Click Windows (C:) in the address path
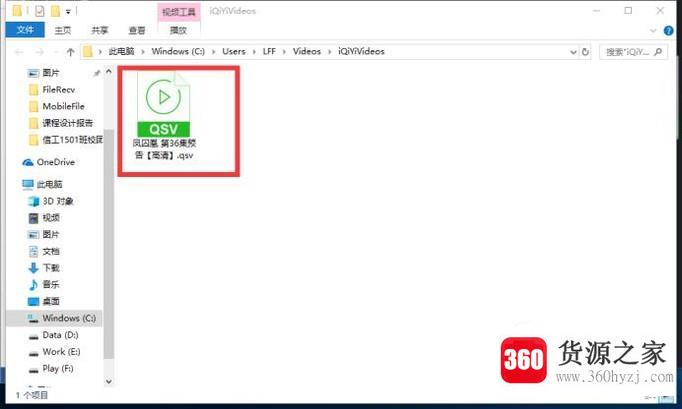The height and width of the screenshot is (409, 682). pyautogui.click(x=178, y=51)
